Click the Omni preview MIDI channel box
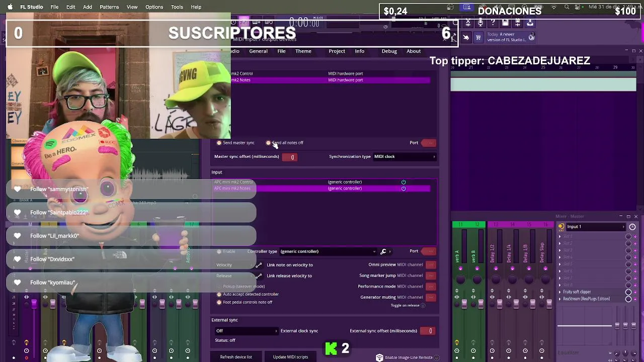Image resolution: width=644 pixels, height=362 pixels. 431,265
